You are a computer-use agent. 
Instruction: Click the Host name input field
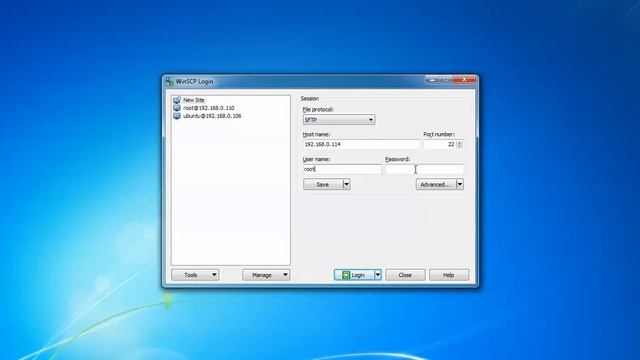click(x=361, y=144)
